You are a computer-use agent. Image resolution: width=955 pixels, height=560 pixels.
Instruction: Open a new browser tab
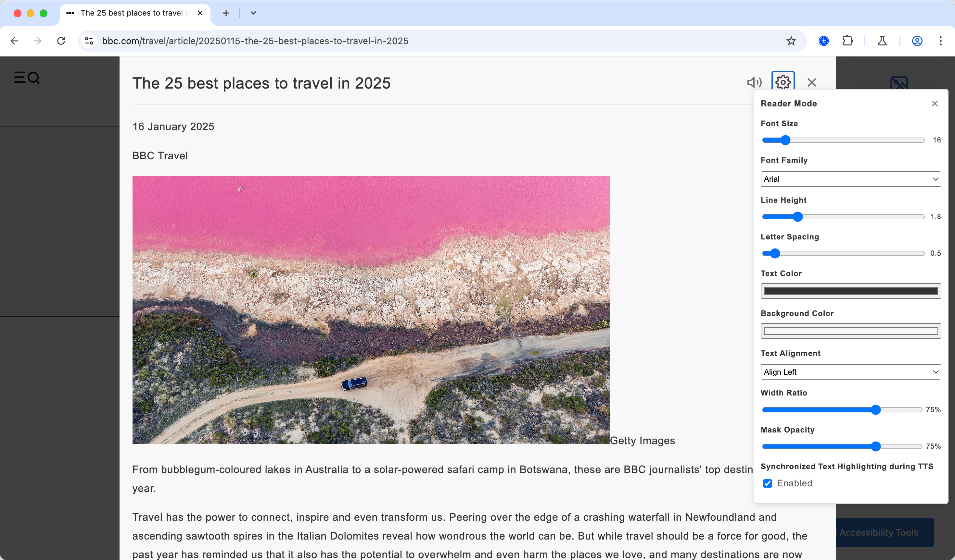(x=226, y=13)
